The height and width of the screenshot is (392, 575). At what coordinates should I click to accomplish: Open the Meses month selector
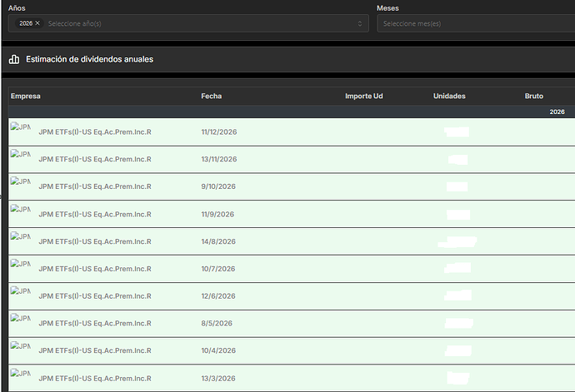pyautogui.click(x=475, y=23)
